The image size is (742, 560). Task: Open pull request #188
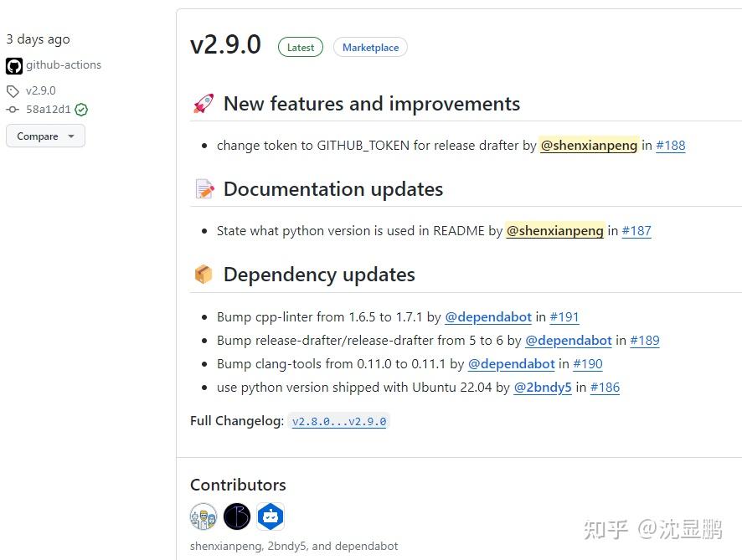[x=670, y=145]
